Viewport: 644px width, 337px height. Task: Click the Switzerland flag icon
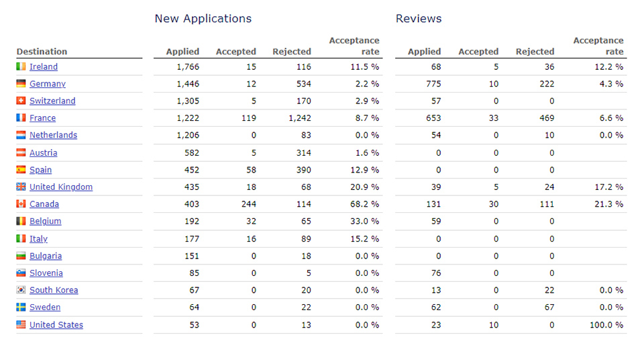(21, 101)
